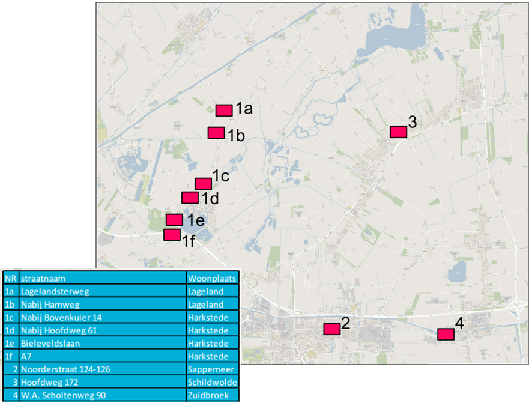The width and height of the screenshot is (532, 403).
Task: Click the 'NR' column header
Action: 11,279
